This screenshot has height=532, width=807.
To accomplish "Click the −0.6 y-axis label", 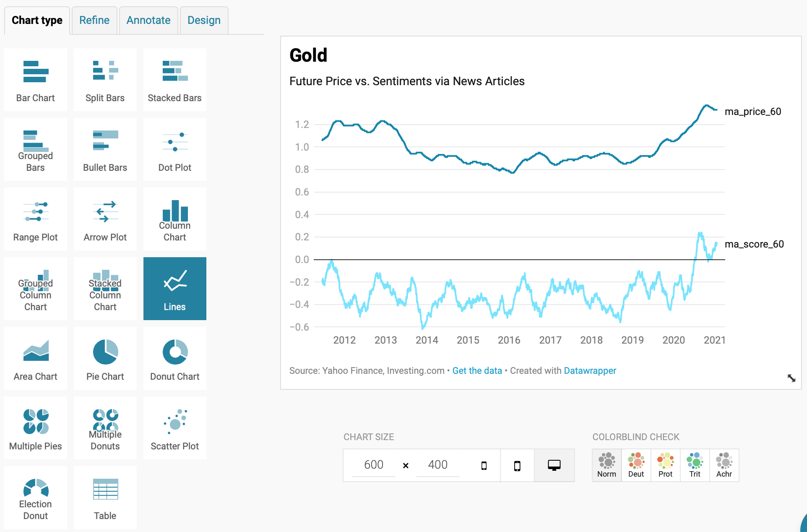I will tap(299, 327).
